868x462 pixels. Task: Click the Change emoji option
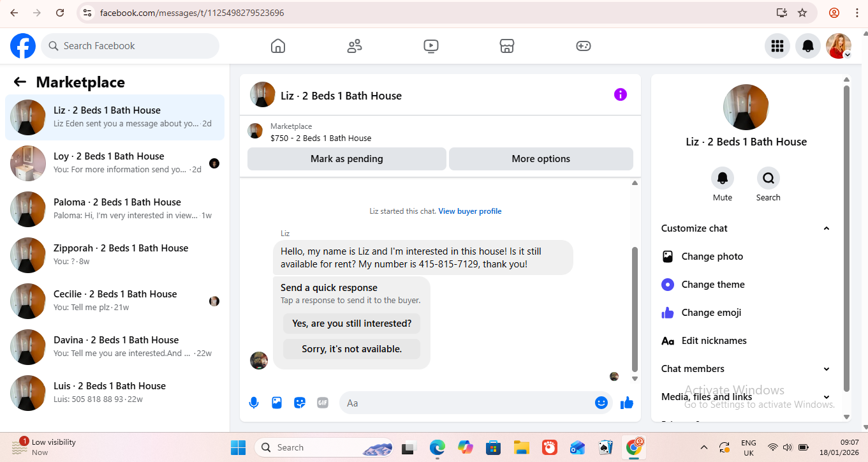pyautogui.click(x=747, y=313)
